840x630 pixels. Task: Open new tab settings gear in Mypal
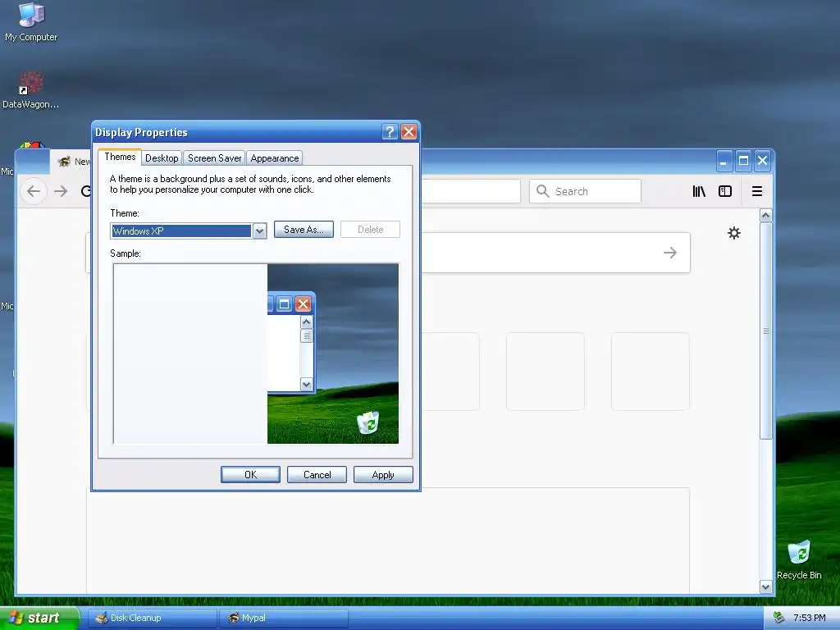pyautogui.click(x=734, y=233)
